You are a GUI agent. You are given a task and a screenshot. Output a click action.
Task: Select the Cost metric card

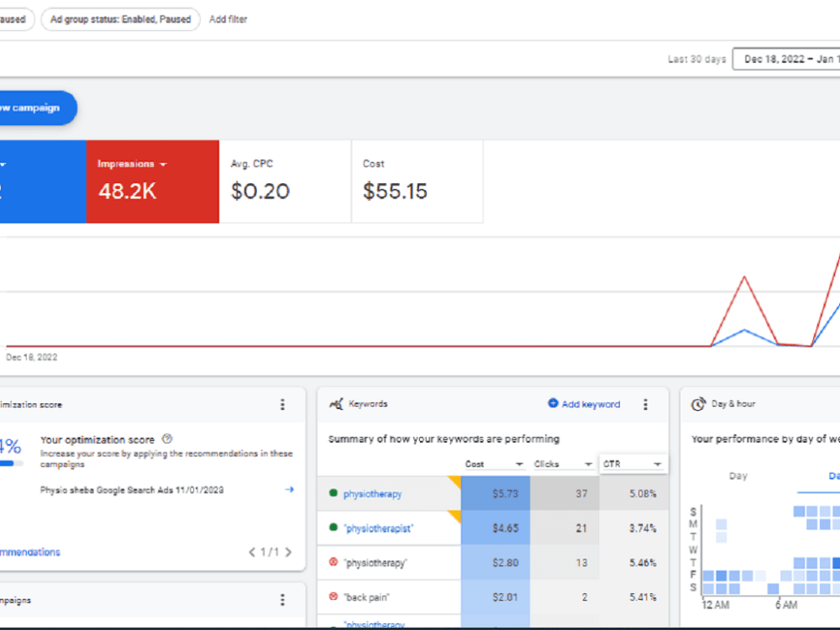tap(417, 181)
